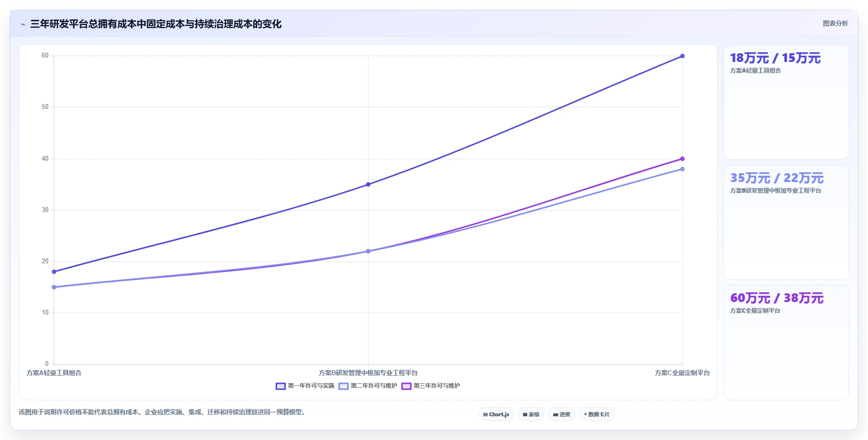Click the 方案C全量定制平台 card label

(755, 311)
